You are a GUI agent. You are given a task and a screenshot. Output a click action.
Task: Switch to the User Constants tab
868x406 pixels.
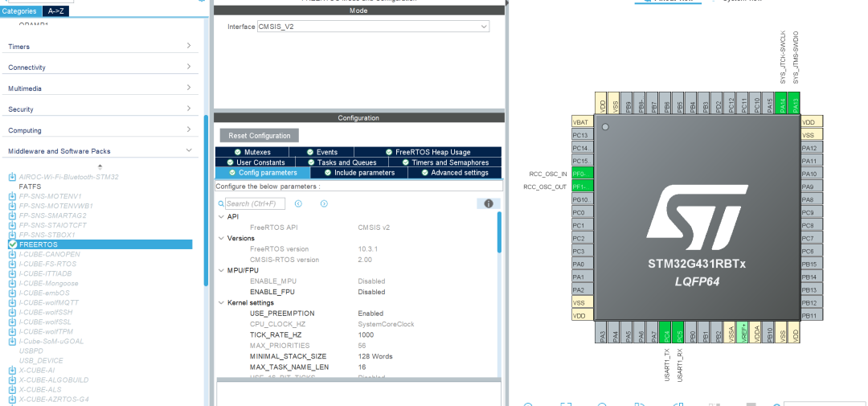coord(255,162)
